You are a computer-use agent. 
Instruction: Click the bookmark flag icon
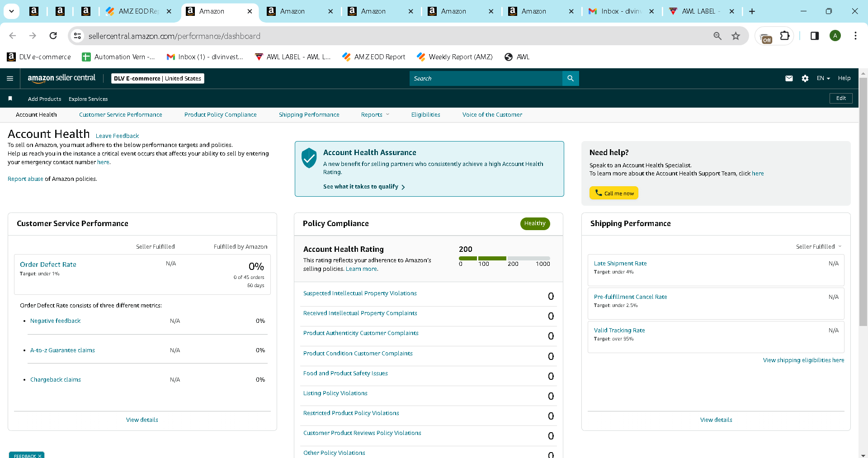click(x=10, y=99)
